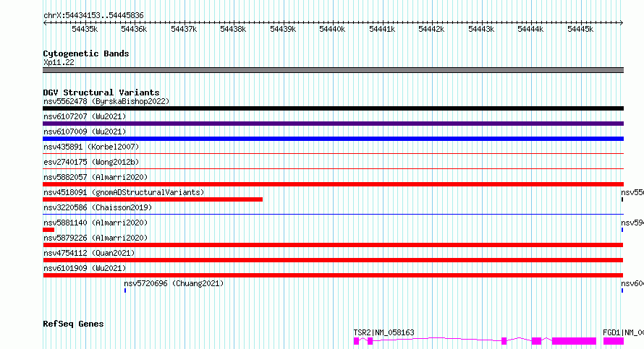Click the thin red line under nsv435891
Viewport: 644px width, 349px height.
point(333,154)
